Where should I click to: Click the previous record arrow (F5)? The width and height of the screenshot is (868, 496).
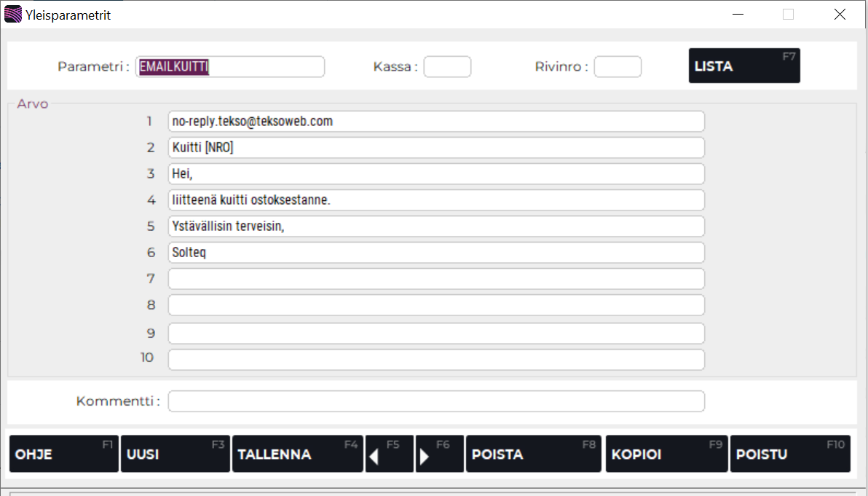pos(389,454)
